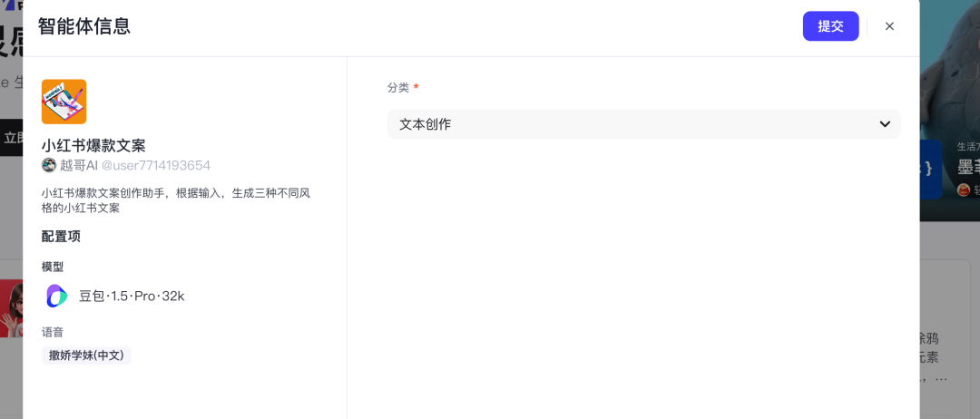Click the blue curly-braces icon behind dialog

tap(927, 168)
